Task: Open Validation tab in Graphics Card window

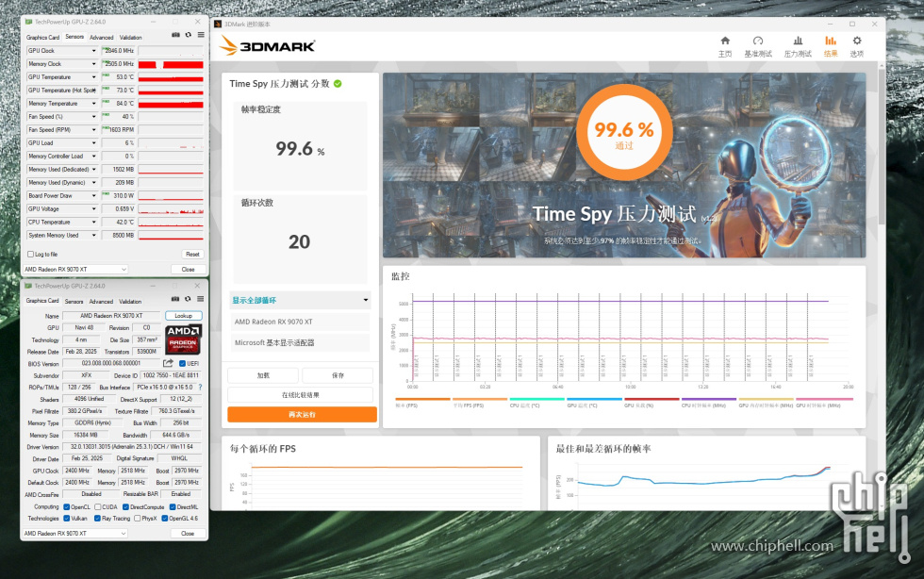Action: [x=130, y=302]
